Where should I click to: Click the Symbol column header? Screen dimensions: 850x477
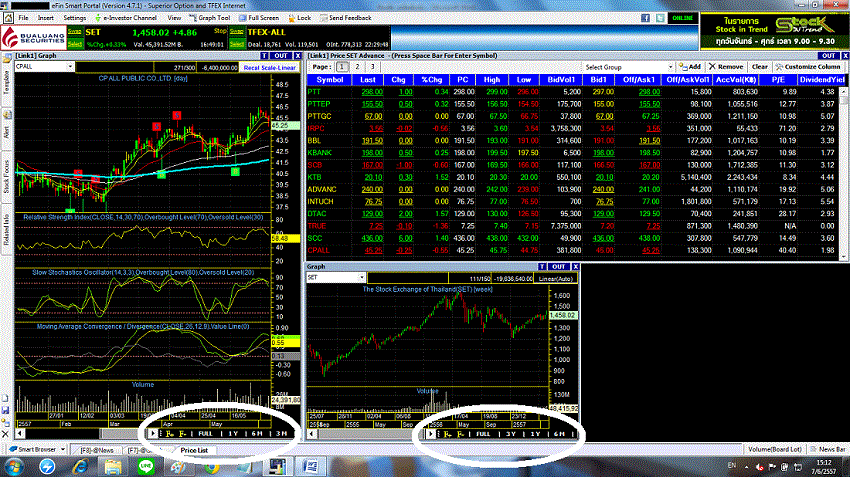330,80
